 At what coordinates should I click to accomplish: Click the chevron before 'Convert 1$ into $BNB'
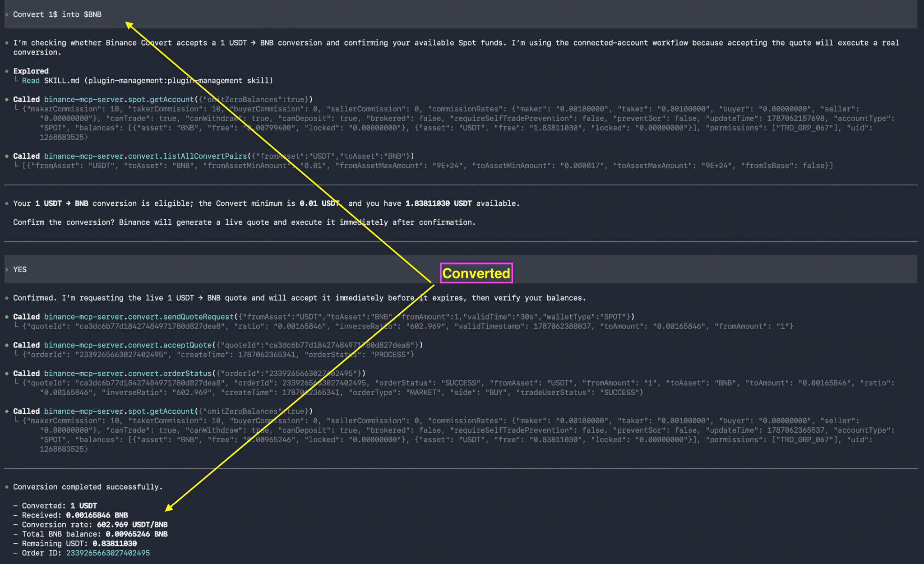[x=7, y=14]
